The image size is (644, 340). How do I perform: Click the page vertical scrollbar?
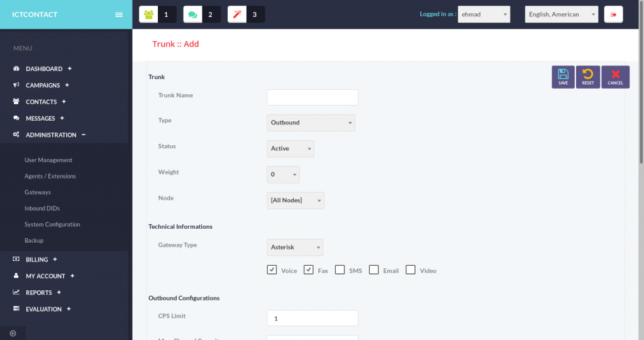641,82
